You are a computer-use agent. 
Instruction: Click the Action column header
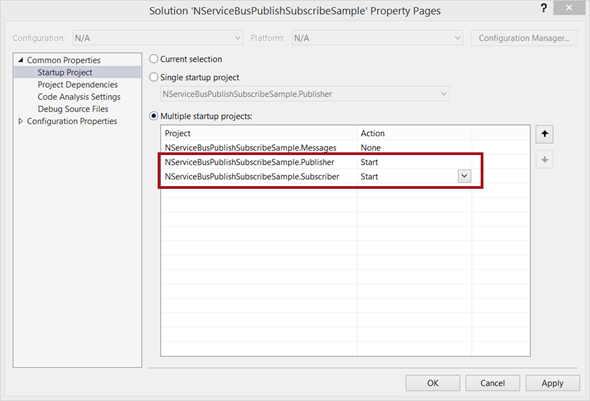coord(414,133)
